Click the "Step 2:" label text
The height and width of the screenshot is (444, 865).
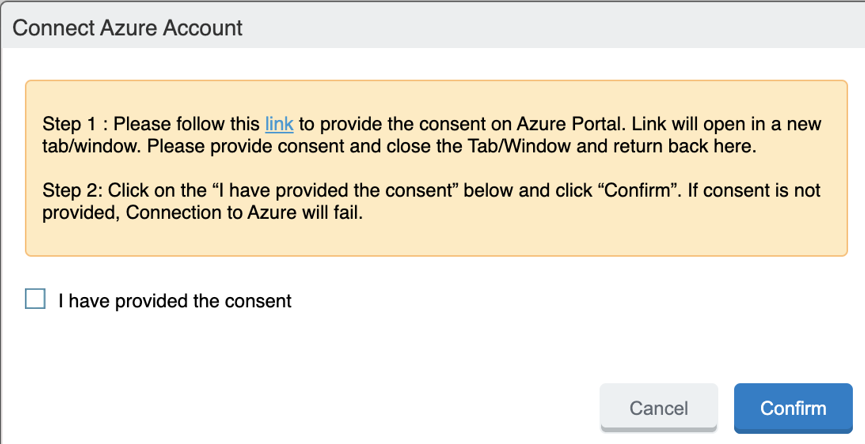pyautogui.click(x=72, y=189)
